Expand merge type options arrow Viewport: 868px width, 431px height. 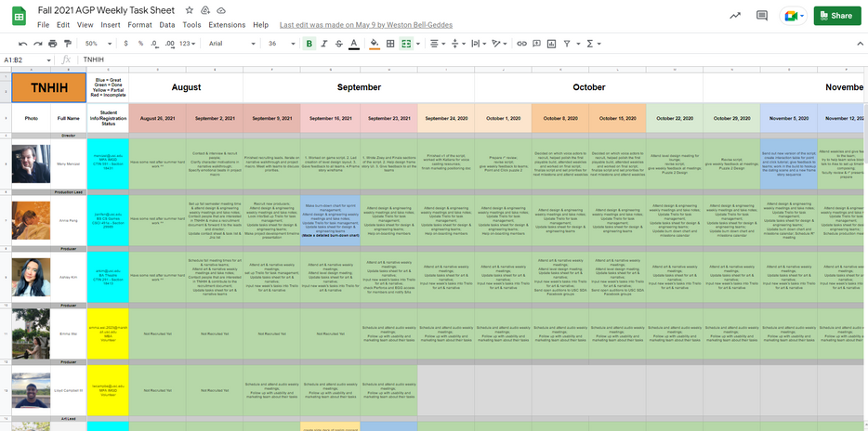pos(418,44)
